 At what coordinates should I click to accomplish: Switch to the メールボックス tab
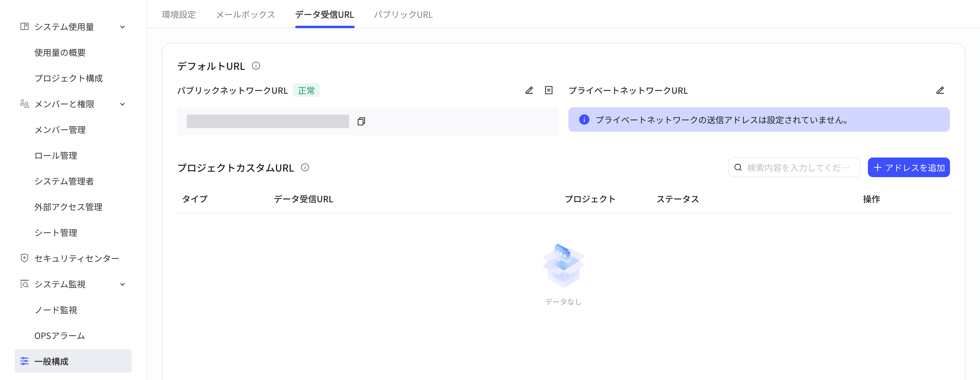click(245, 14)
